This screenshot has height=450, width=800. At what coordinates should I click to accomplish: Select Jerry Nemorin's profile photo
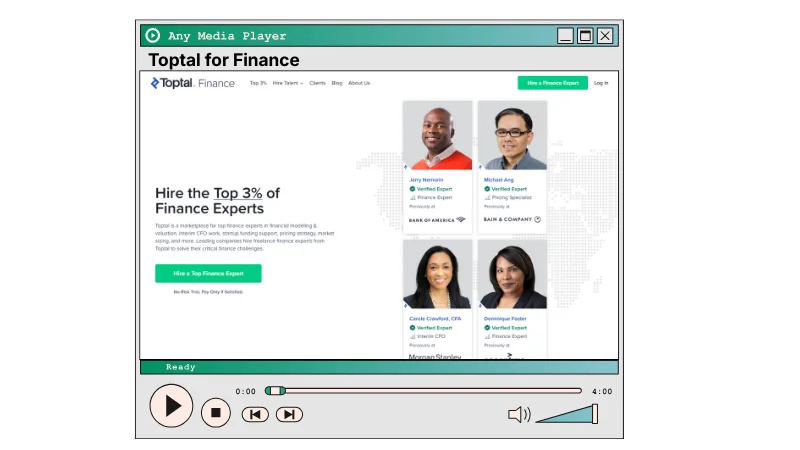pos(438,135)
